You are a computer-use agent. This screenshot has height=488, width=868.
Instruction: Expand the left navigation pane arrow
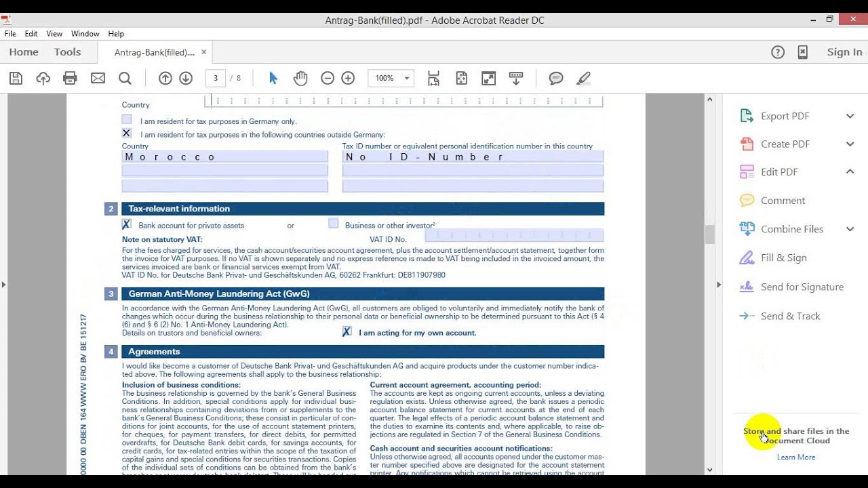pos(3,285)
